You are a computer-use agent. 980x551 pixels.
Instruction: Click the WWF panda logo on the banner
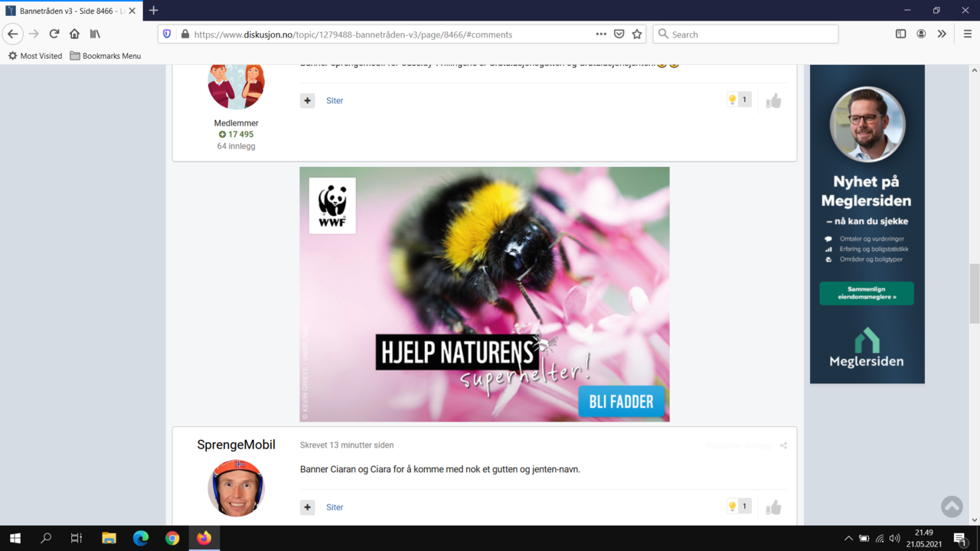click(x=332, y=204)
